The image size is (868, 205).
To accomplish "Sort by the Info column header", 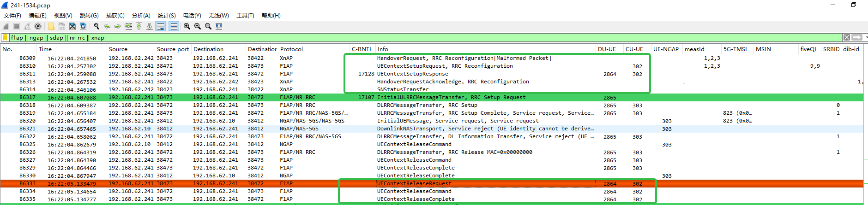I will 486,49.
